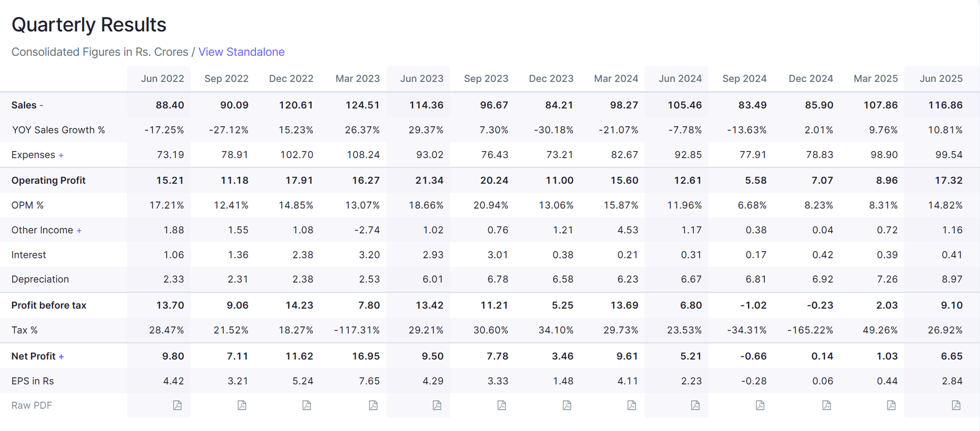
Task: Open the Sep 2022 raw PDF icon
Action: 242,405
